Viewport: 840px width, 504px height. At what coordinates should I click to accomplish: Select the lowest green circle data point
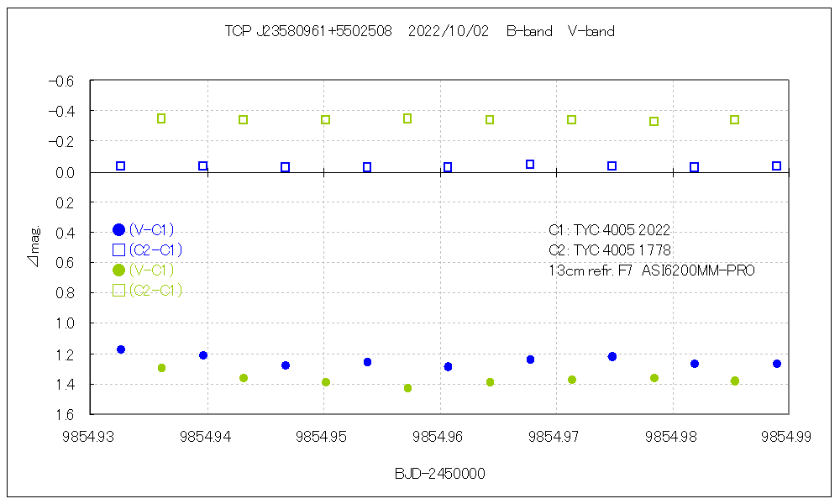[x=407, y=388]
